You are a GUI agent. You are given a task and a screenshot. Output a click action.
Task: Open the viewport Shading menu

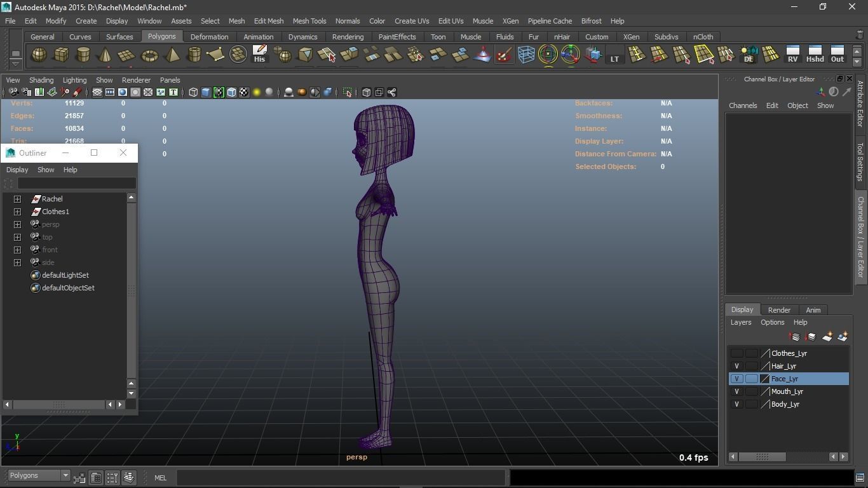point(41,80)
